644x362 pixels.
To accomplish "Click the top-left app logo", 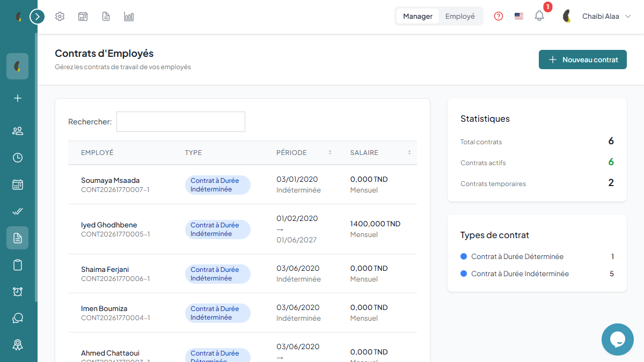I will coord(18,17).
